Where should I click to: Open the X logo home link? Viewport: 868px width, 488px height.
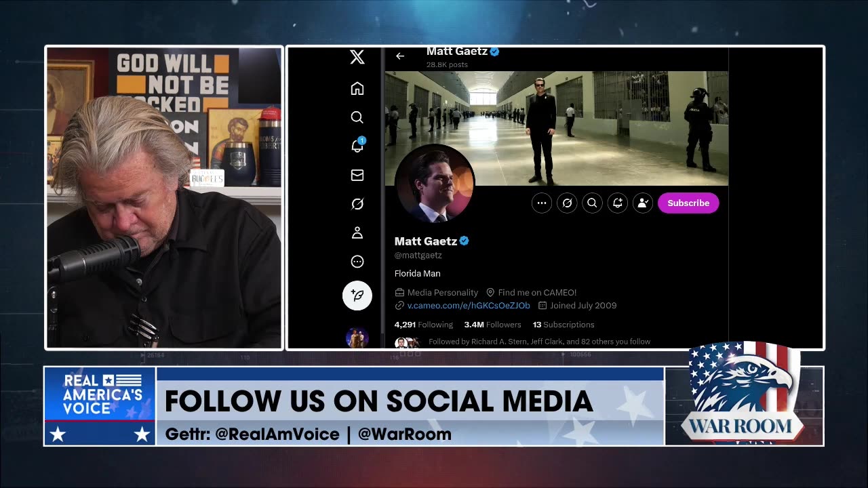(357, 57)
